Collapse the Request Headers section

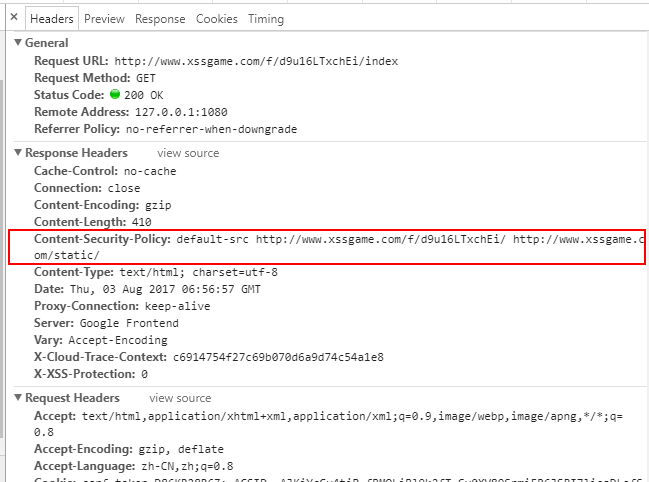(18, 398)
